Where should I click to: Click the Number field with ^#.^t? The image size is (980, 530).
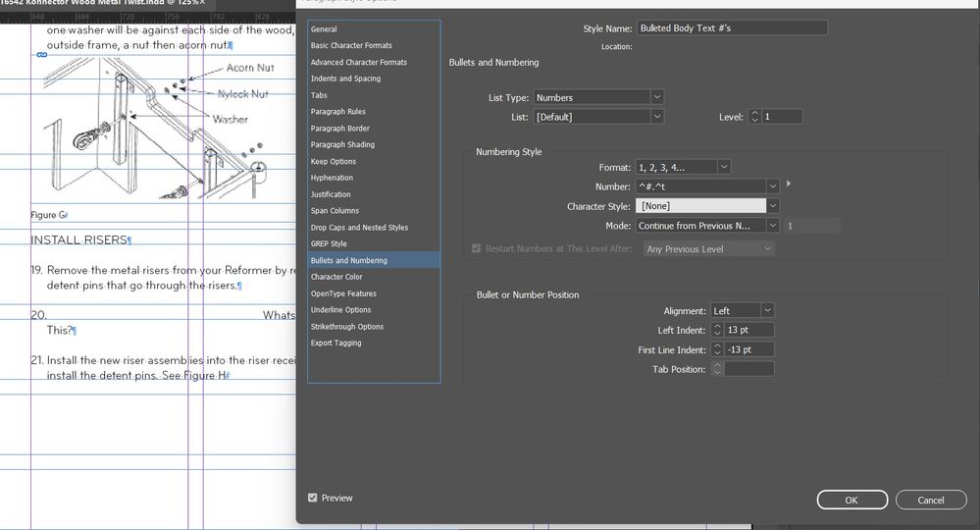coord(700,186)
